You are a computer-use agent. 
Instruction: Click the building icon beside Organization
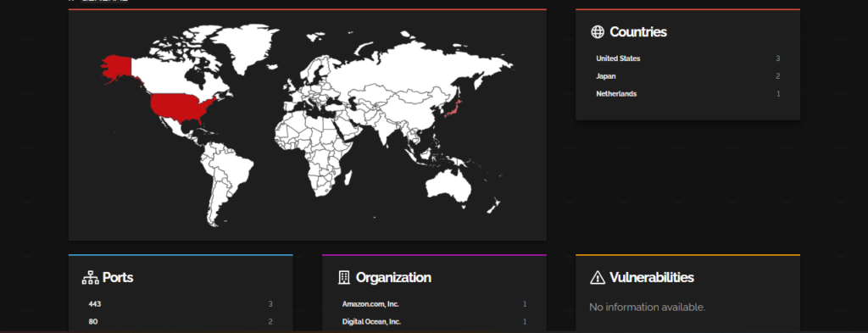pyautogui.click(x=344, y=278)
